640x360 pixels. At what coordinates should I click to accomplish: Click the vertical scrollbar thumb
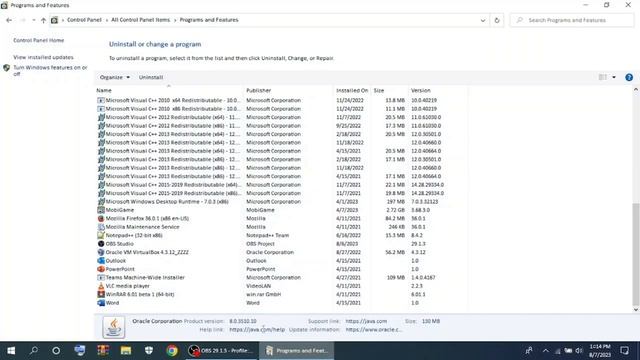click(636, 254)
